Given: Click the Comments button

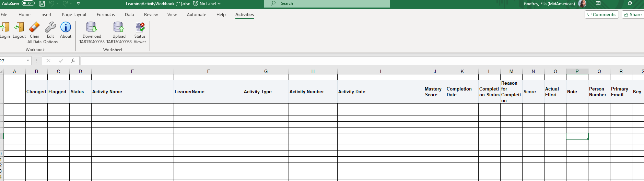Looking at the screenshot, I should point(601,14).
